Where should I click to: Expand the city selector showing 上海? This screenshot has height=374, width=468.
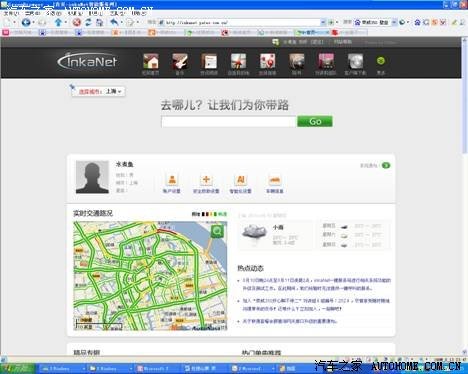pyautogui.click(x=98, y=91)
